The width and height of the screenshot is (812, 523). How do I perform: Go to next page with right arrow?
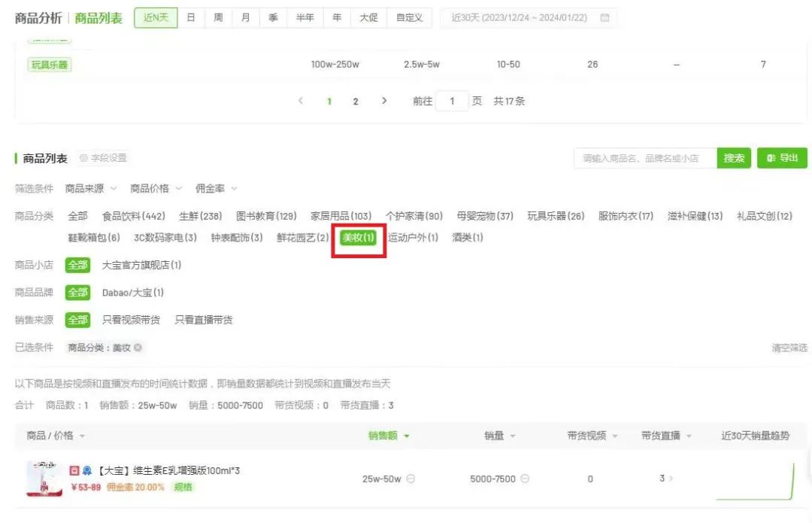[384, 101]
